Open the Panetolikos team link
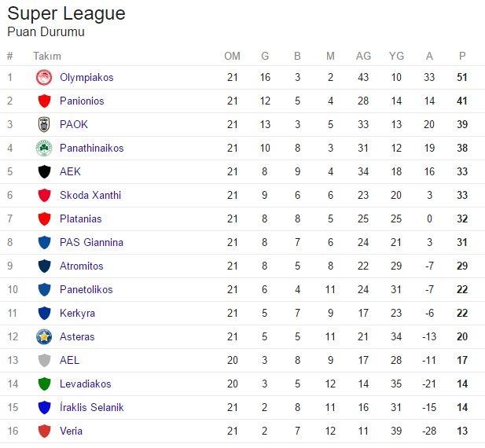485x448 pixels. click(x=86, y=290)
